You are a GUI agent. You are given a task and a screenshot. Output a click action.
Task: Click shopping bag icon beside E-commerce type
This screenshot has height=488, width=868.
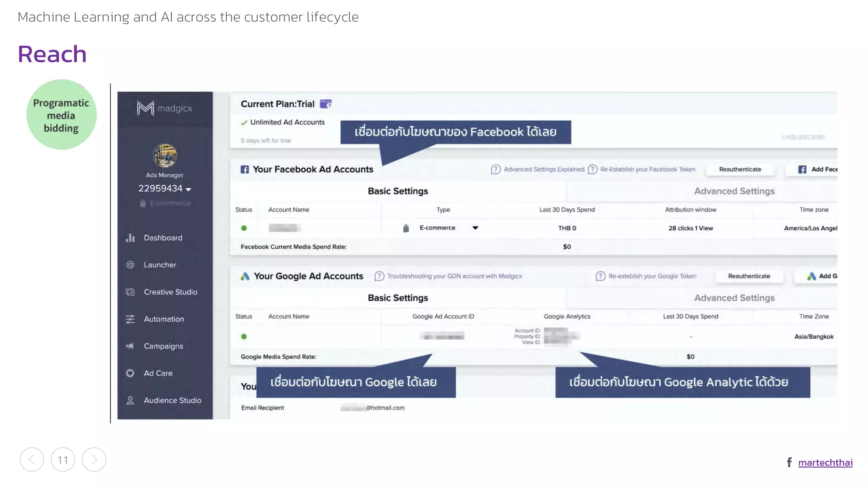click(x=406, y=228)
